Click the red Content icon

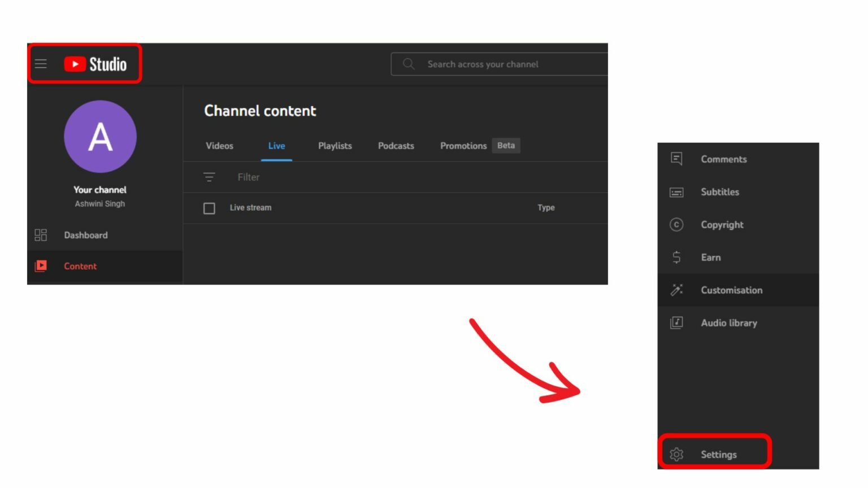(41, 266)
